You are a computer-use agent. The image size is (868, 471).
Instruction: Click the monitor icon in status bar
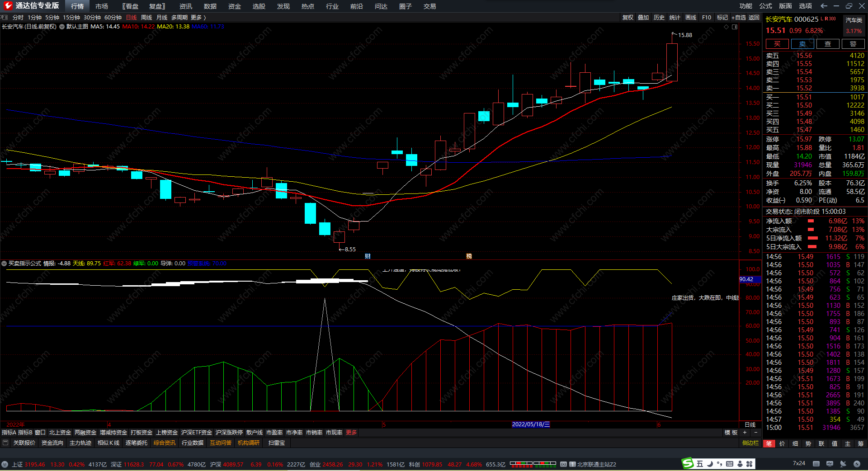[x=830, y=464]
